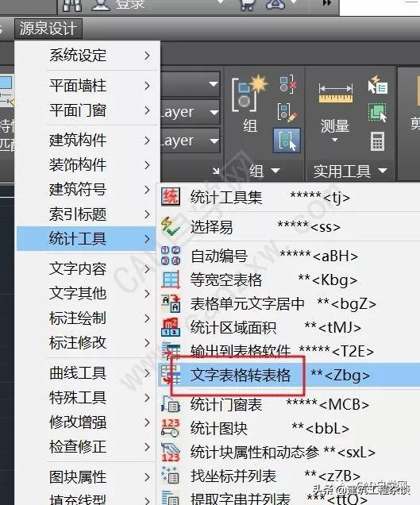Click the Group (组) creation icon
Viewport: 420px width, 505px height.
(249, 94)
